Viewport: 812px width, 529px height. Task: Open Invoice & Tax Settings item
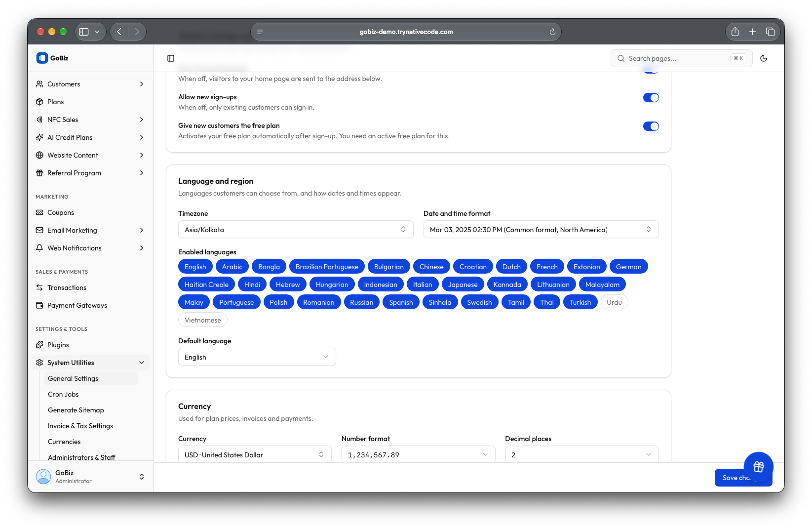(x=90, y=426)
